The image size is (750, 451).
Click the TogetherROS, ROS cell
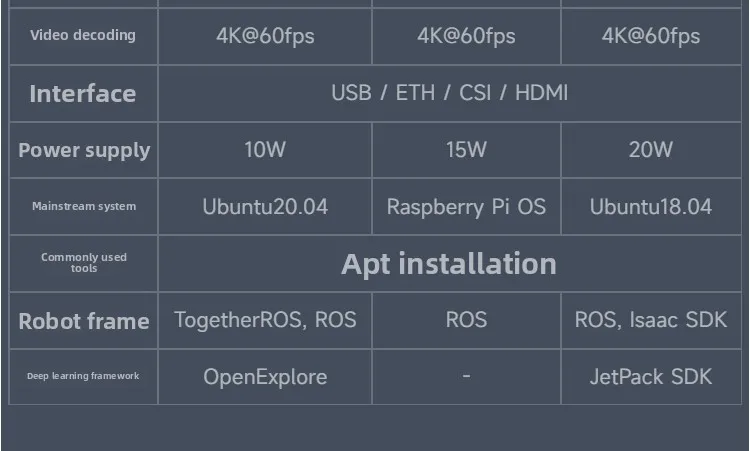(x=265, y=320)
